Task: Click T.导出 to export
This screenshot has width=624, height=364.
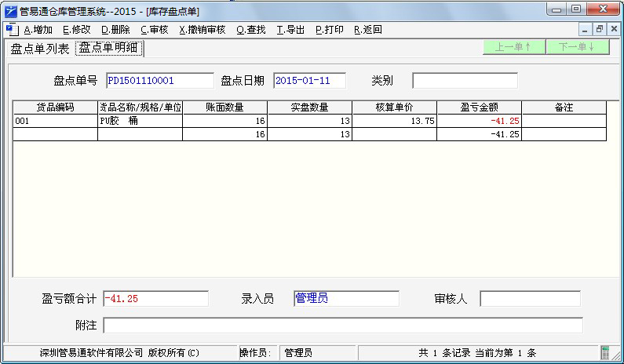Action: 290,30
